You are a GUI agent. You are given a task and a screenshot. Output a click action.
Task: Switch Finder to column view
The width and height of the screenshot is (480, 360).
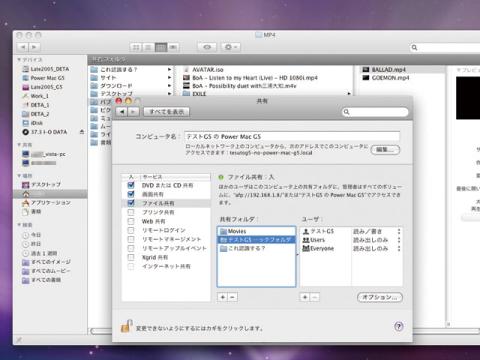tap(161, 47)
